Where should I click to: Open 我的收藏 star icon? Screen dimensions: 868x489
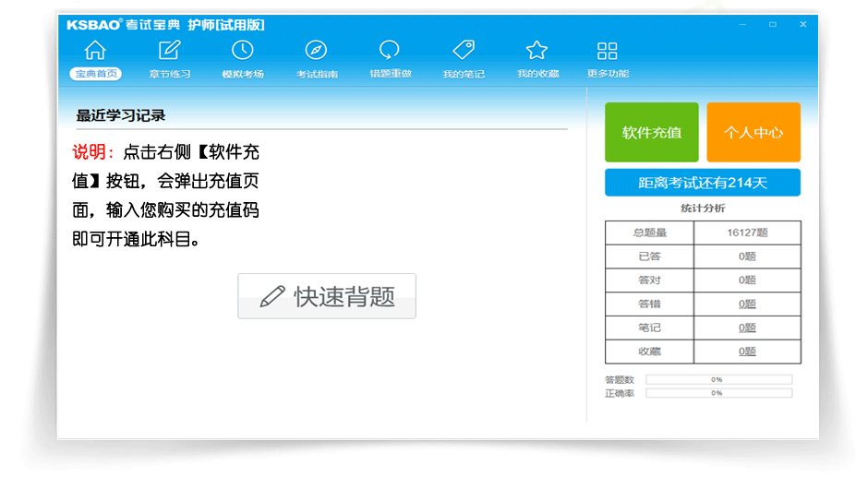click(x=536, y=52)
